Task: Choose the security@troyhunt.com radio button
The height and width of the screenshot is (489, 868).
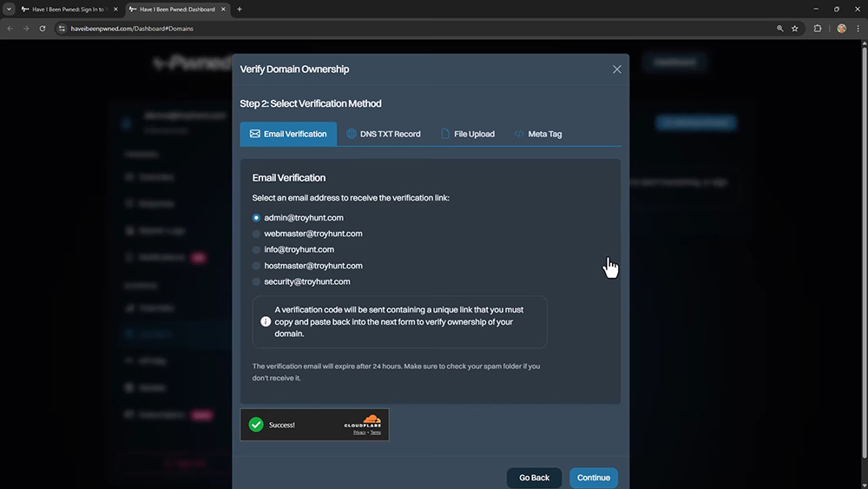Action: click(256, 282)
